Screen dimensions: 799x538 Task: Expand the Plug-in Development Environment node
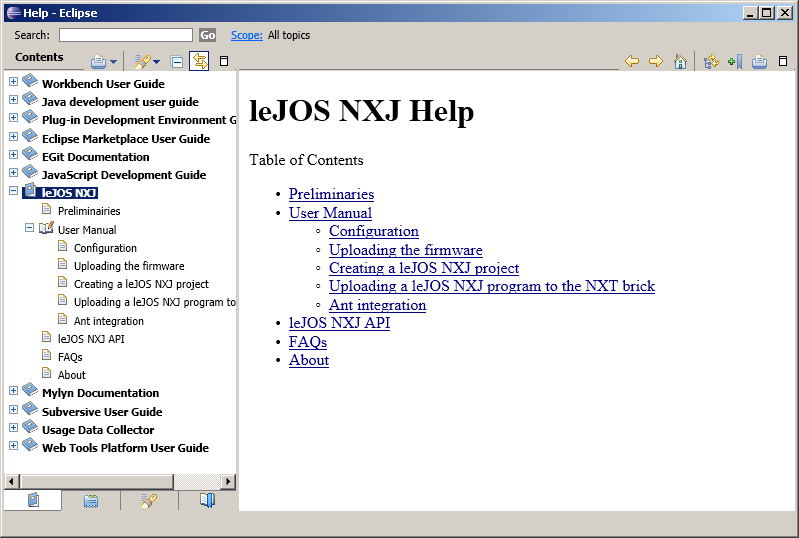click(13, 118)
